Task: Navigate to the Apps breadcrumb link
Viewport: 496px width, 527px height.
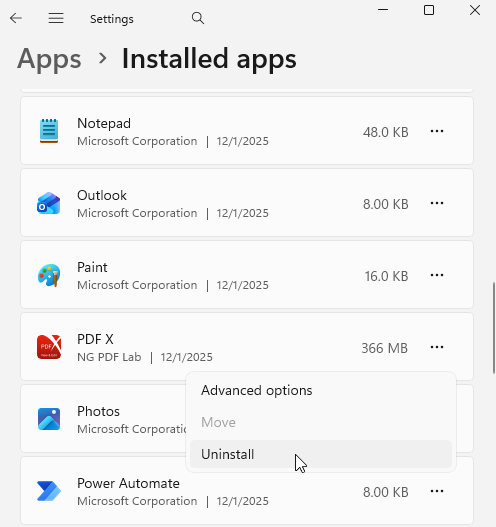Action: click(49, 59)
